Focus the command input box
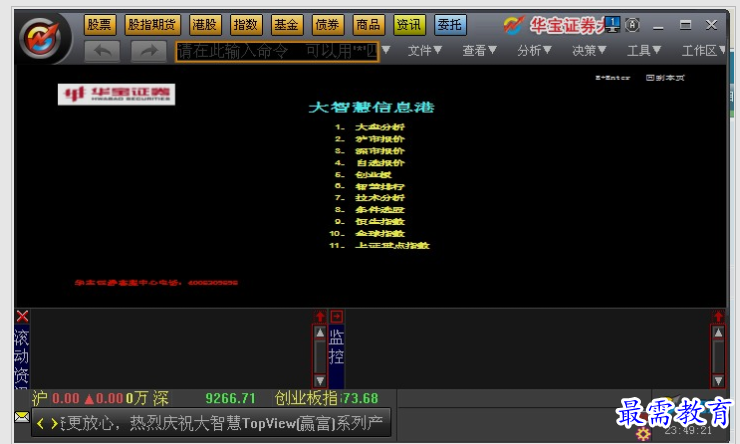740x444 pixels. pos(277,51)
